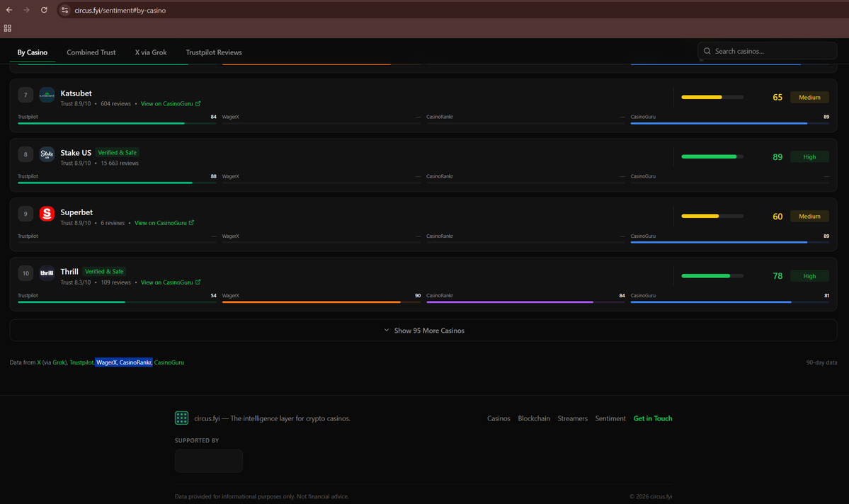This screenshot has width=849, height=504.
Task: Click rank number 8 badge for Stake US
Action: (25, 154)
